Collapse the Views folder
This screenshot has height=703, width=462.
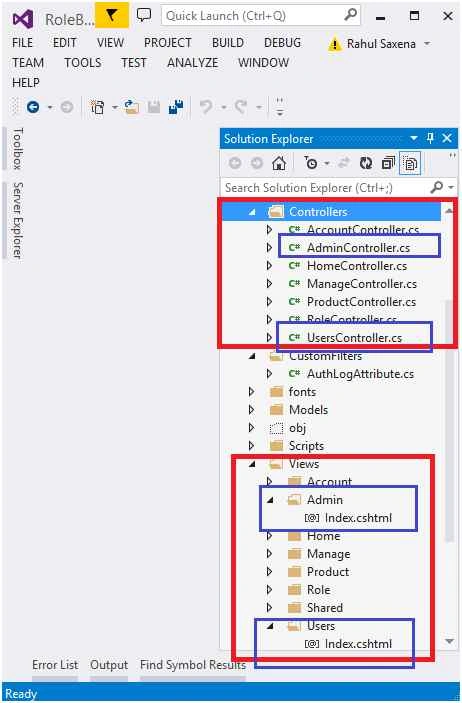coord(252,464)
